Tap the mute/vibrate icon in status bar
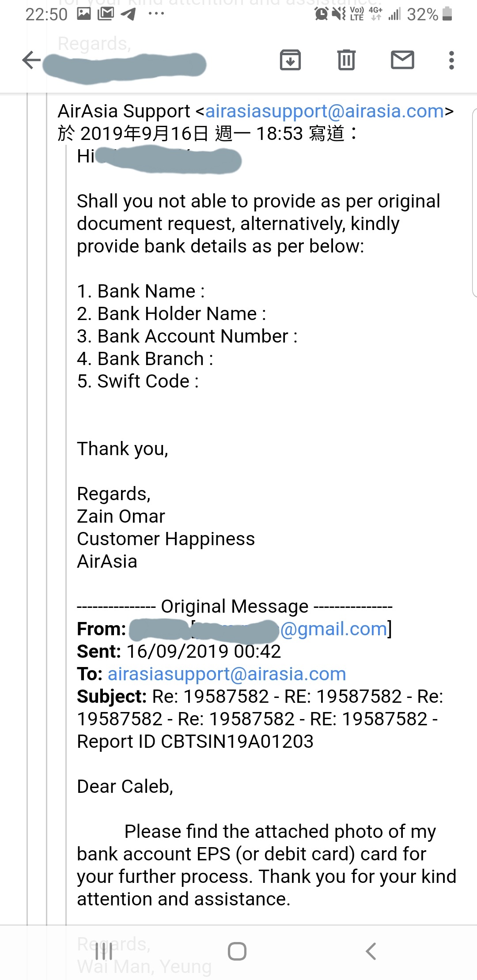The height and width of the screenshot is (980, 477). tap(339, 14)
